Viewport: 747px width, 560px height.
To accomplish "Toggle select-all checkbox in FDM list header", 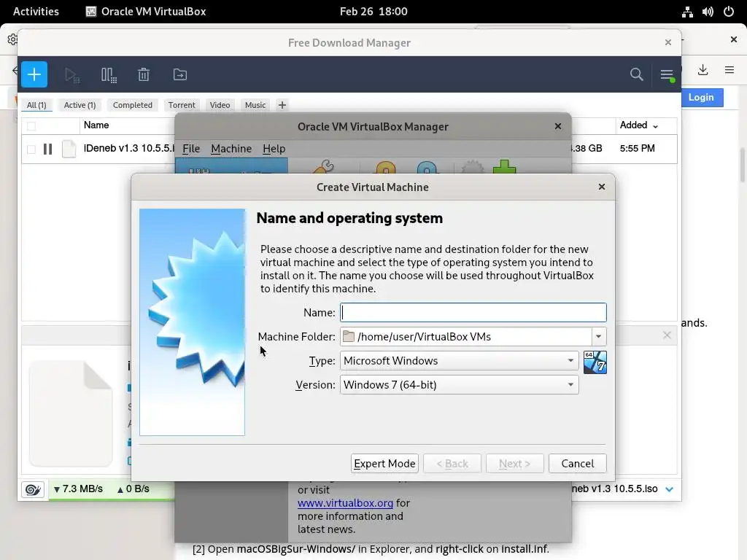I will (31, 125).
